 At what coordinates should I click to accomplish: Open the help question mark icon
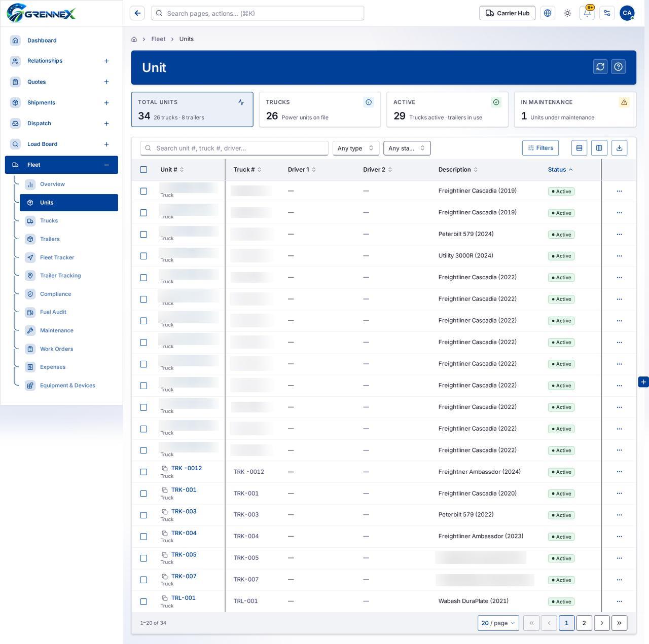(x=618, y=67)
